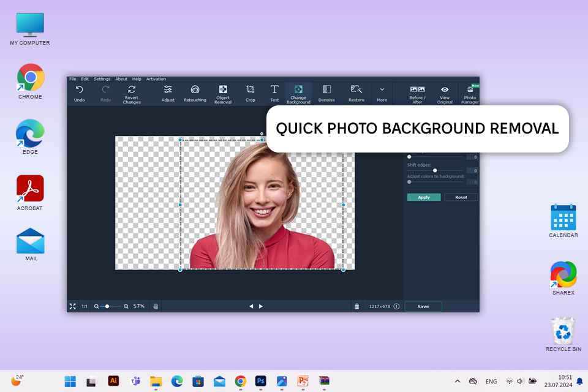
Task: Click the zoom in magnifier icon
Action: 126,306
